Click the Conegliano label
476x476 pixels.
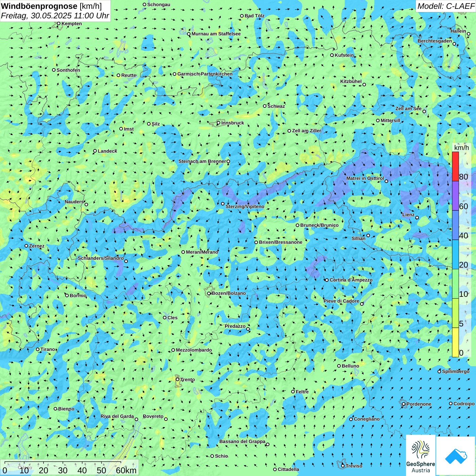[x=367, y=419]
